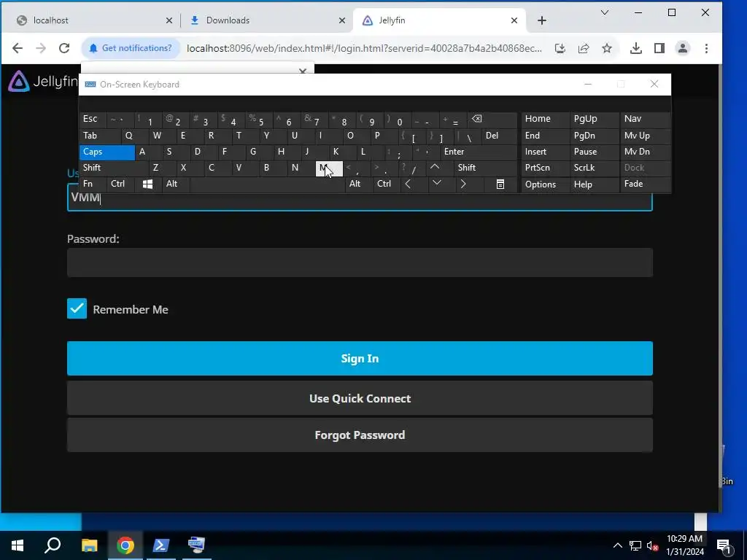
Task: Click the install app icon in address bar
Action: (560, 48)
